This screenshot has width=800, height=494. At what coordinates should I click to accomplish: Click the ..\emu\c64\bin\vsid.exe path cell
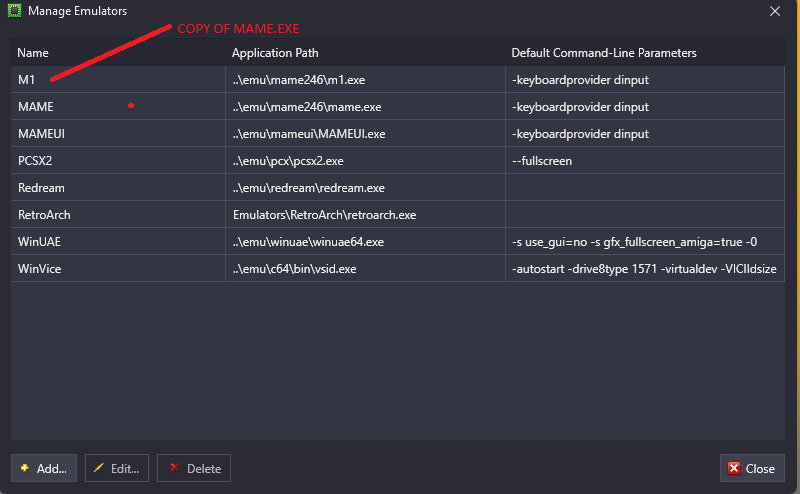click(x=365, y=269)
